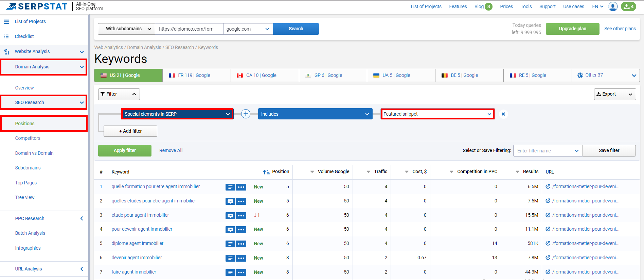The image size is (644, 280).
Task: Open more options for devenir agent immobilier row
Action: tap(241, 258)
